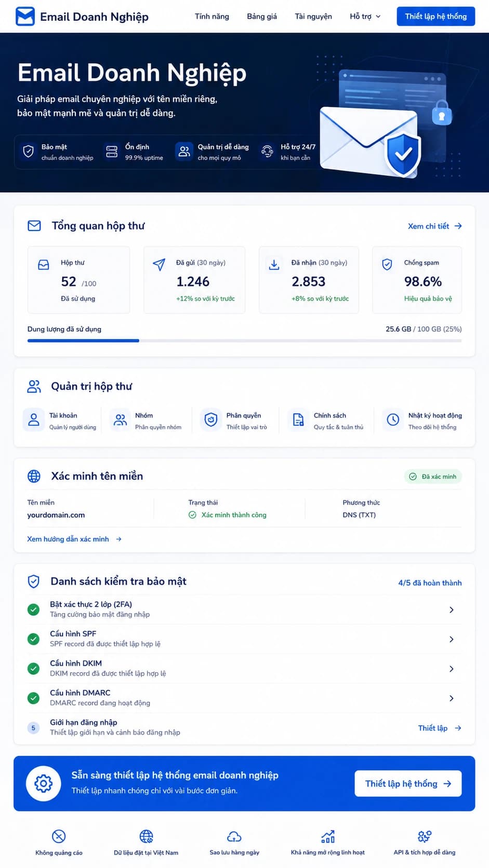Click the Ổn định server icon
Screen dimensions: 489x868
pos(112,151)
